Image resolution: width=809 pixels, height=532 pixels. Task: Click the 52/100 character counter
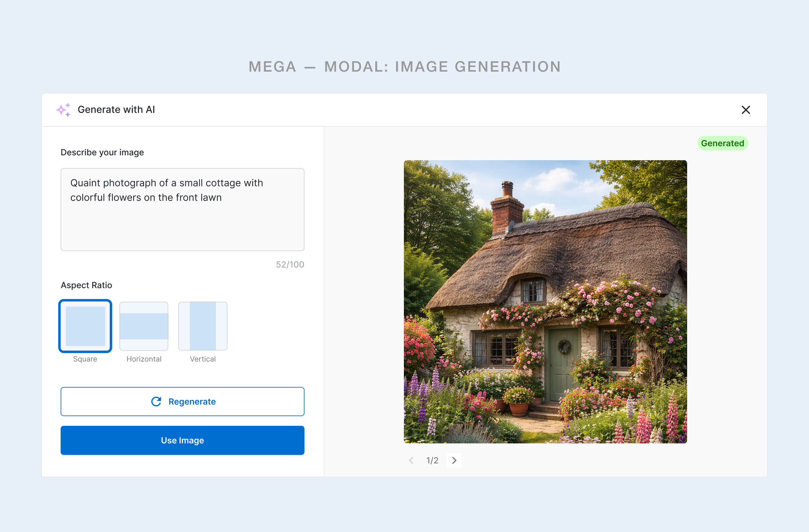290,264
